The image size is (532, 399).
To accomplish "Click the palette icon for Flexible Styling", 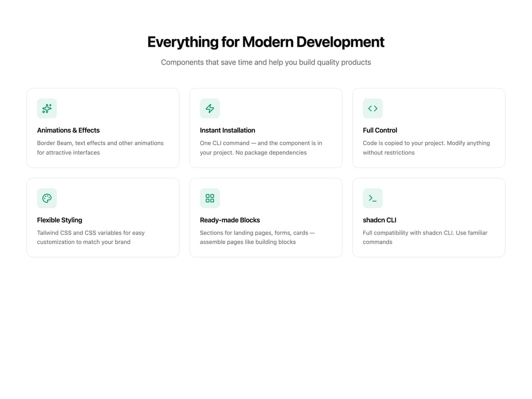I will tap(47, 198).
